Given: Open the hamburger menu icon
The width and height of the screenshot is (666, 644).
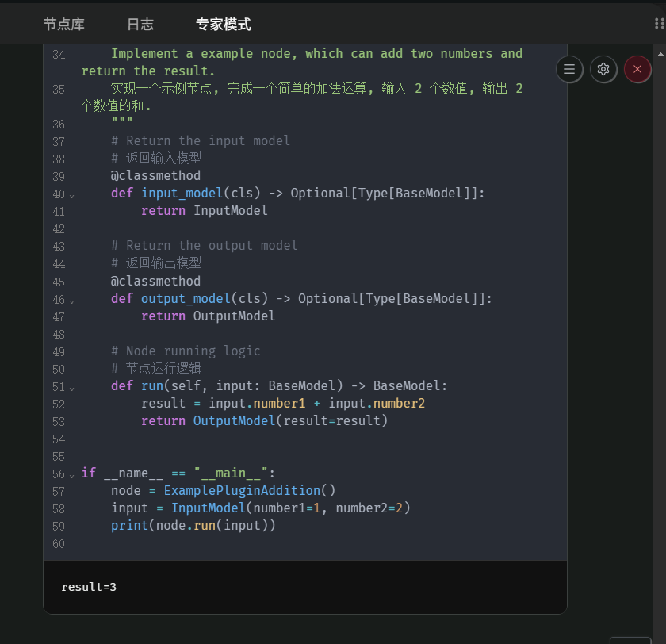Looking at the screenshot, I should (x=569, y=69).
